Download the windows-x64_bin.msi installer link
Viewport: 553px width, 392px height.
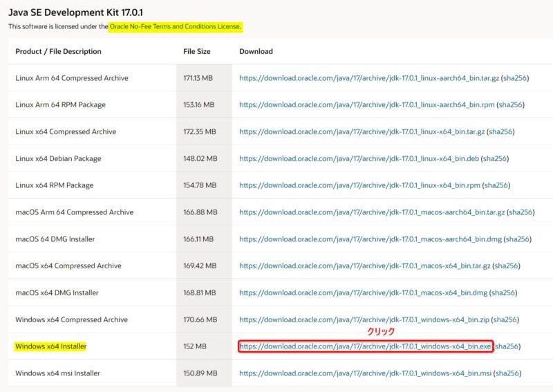[366, 373]
